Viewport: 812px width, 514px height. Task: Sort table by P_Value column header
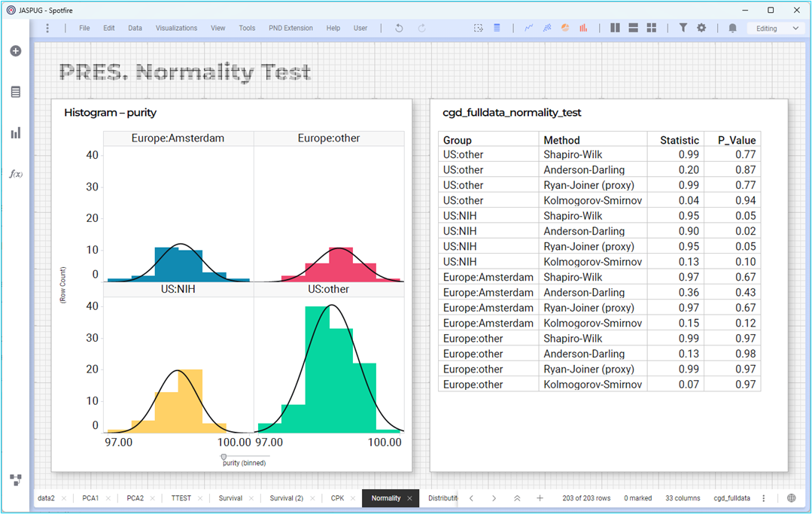[x=737, y=140]
